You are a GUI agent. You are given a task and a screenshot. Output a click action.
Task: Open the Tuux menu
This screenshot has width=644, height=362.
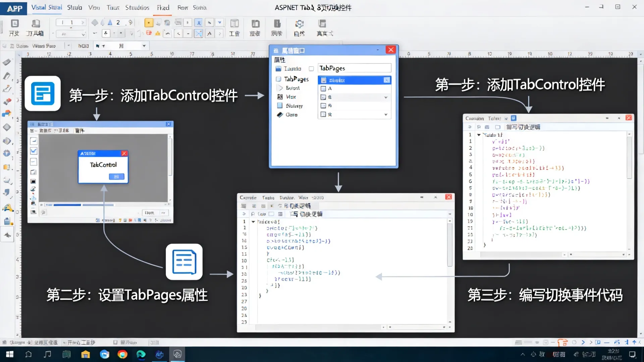tap(113, 7)
